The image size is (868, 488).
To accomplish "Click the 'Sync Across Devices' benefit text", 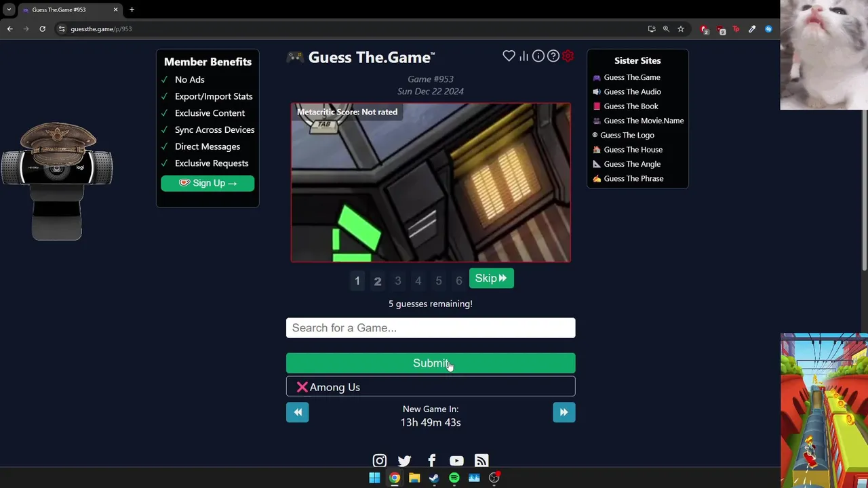I will pos(215,130).
